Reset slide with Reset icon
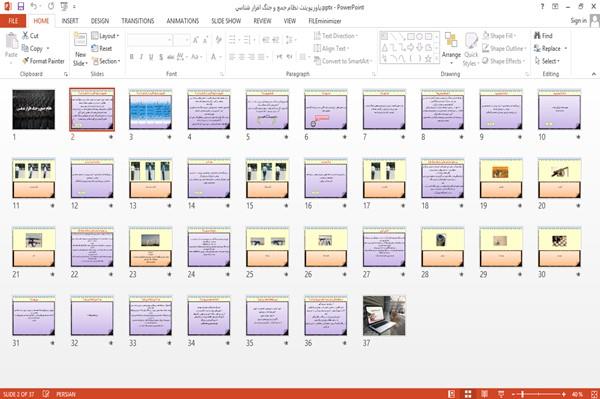 pyautogui.click(x=95, y=48)
